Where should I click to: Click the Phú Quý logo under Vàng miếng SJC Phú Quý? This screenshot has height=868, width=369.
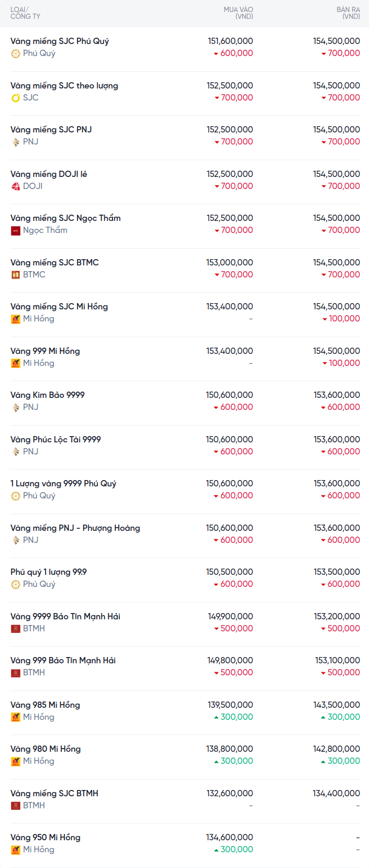[x=16, y=53]
